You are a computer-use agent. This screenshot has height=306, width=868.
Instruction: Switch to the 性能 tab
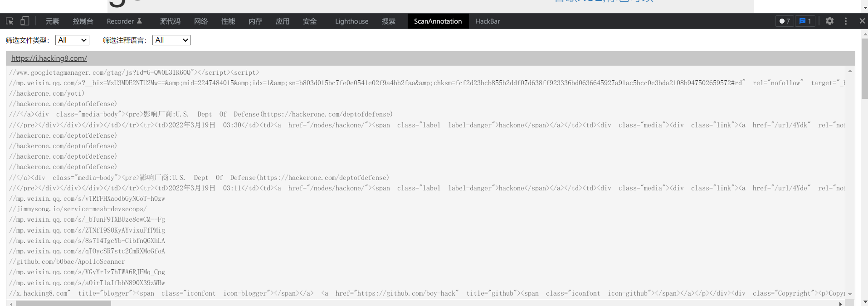(228, 21)
